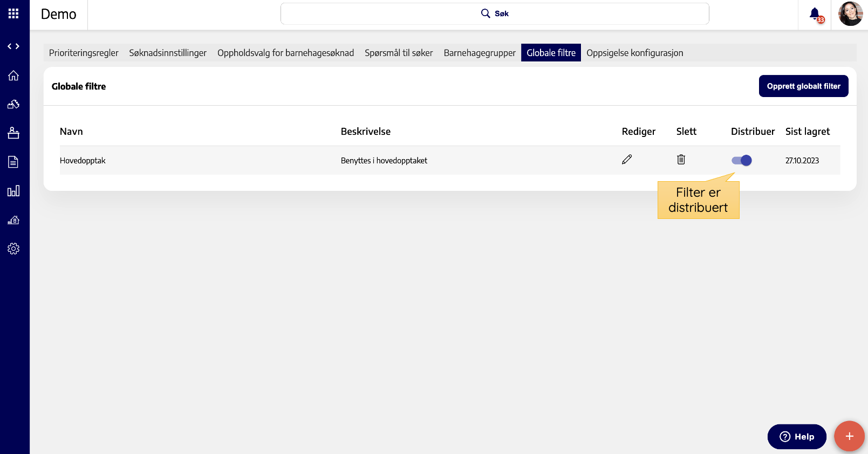This screenshot has width=868, height=454.
Task: Open the document icon in sidebar
Action: [x=13, y=162]
